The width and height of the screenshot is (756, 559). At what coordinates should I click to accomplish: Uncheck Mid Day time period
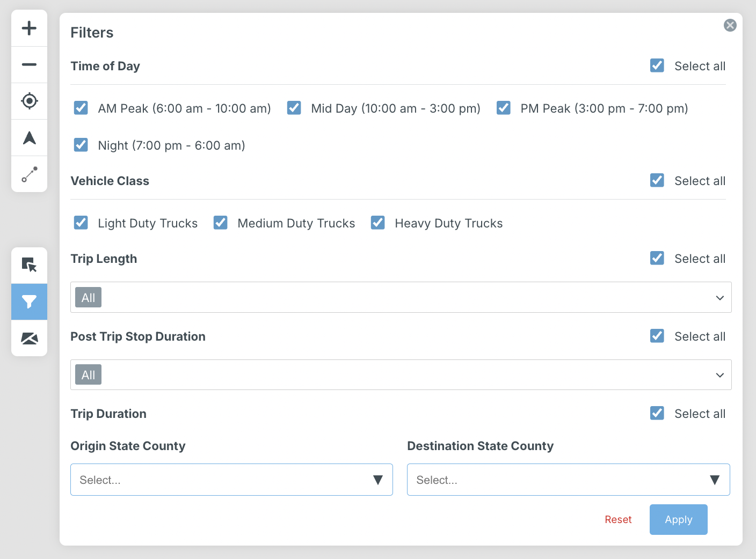pyautogui.click(x=294, y=108)
